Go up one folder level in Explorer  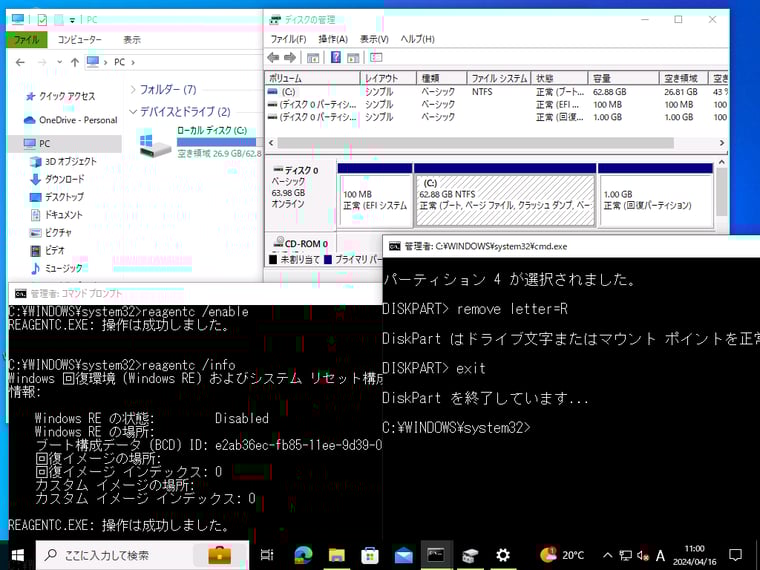coord(75,62)
